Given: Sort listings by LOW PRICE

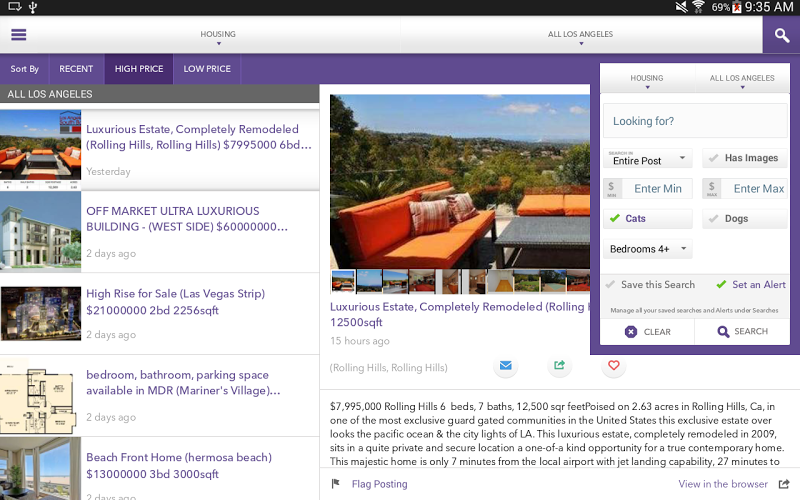Looking at the screenshot, I should [207, 69].
